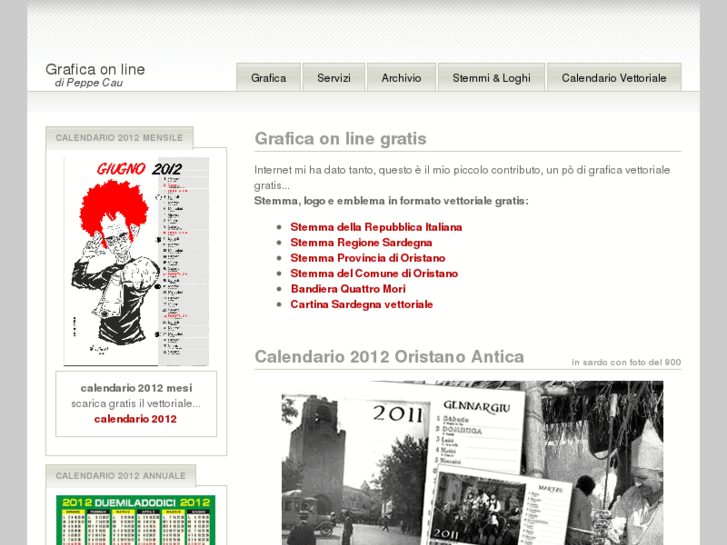The width and height of the screenshot is (727, 545).
Task: Open the Servizi navigation tab
Action: [x=334, y=77]
